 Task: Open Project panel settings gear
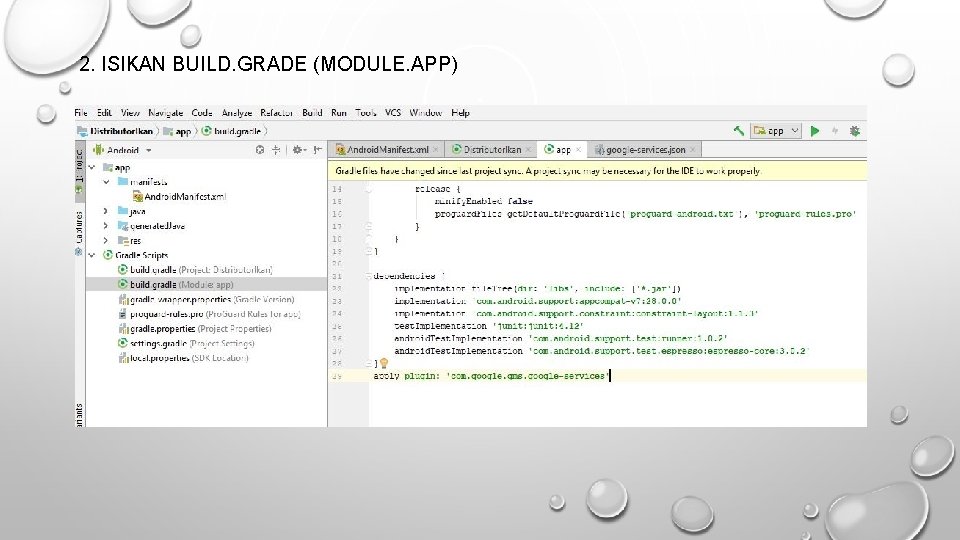pyautogui.click(x=298, y=149)
